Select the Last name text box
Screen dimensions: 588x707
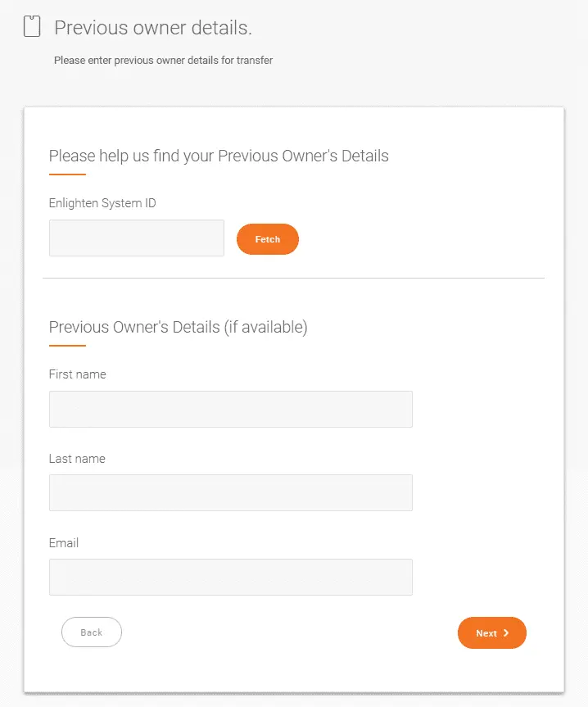click(230, 492)
